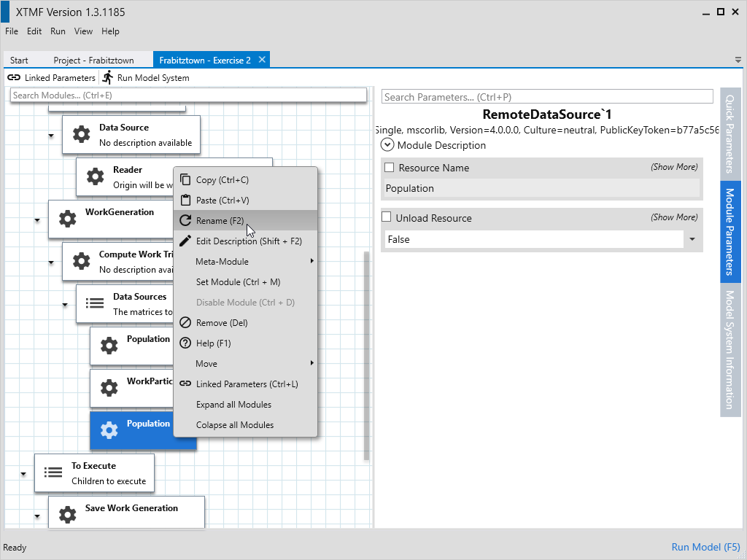Image resolution: width=747 pixels, height=560 pixels.
Task: Click the Search Parameters input field
Action: (x=546, y=97)
